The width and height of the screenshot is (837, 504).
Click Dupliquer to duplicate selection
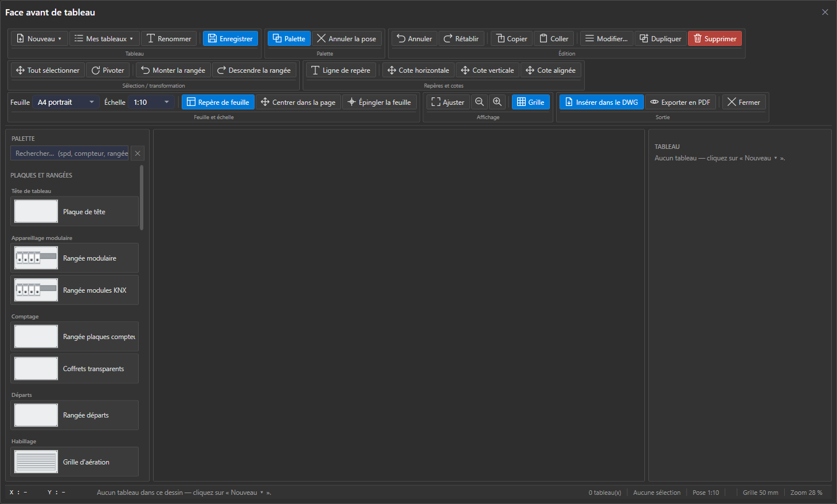tap(660, 38)
